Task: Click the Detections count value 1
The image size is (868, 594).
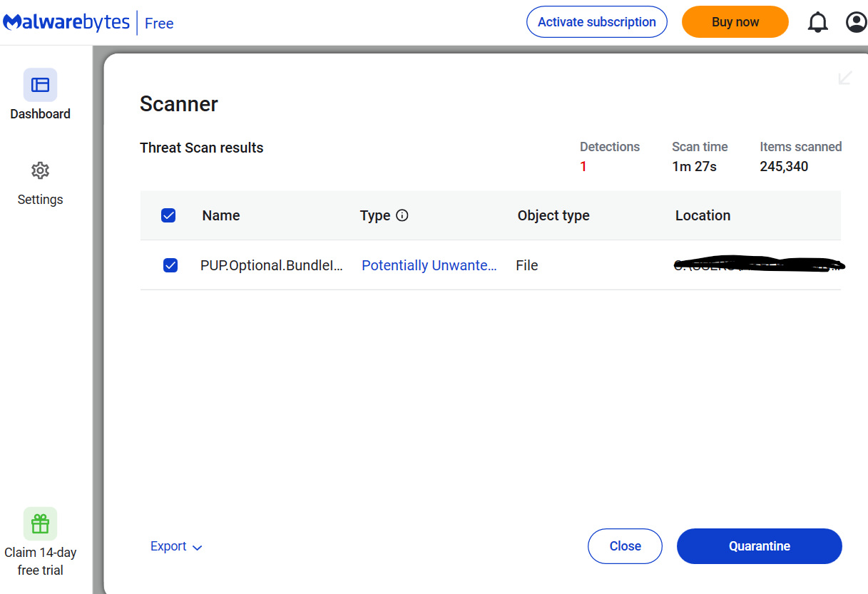Action: 583,167
